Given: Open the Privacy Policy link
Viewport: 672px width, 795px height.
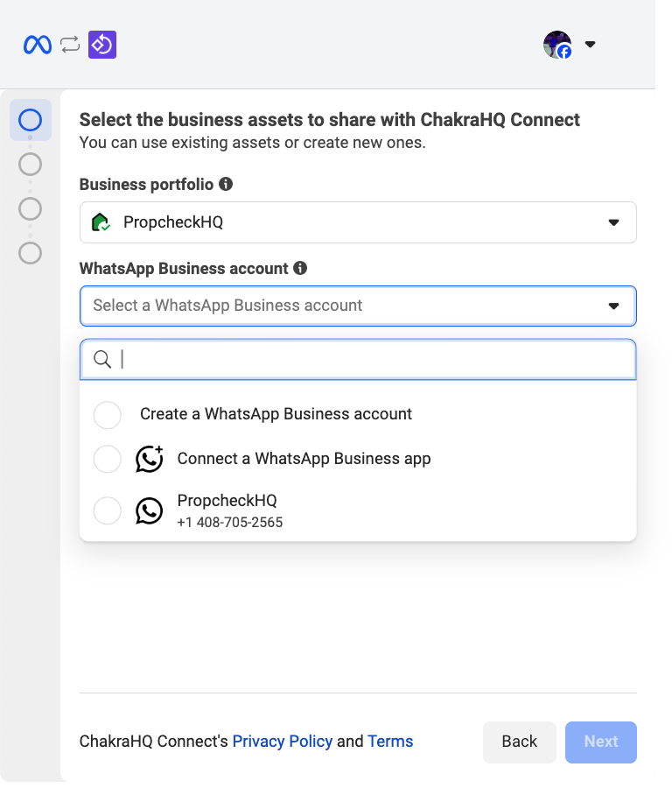Looking at the screenshot, I should coord(282,742).
